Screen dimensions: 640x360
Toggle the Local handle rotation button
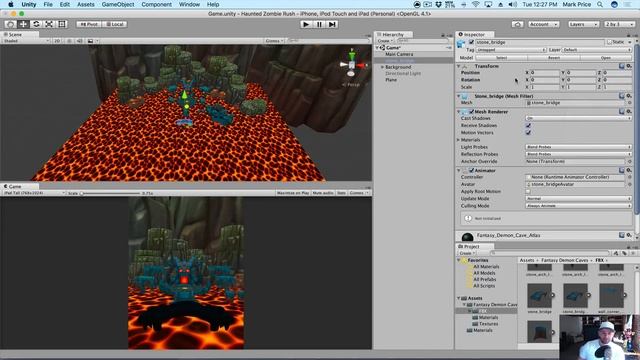[115, 24]
